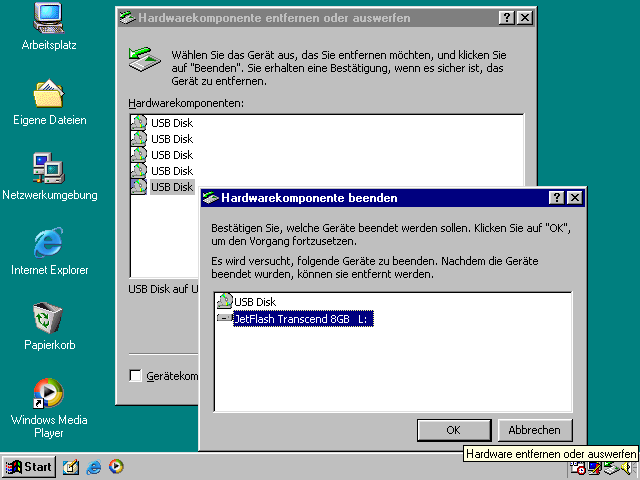640x480 pixels.
Task: Launch Windows Media Player from quick launch
Action: (x=116, y=467)
